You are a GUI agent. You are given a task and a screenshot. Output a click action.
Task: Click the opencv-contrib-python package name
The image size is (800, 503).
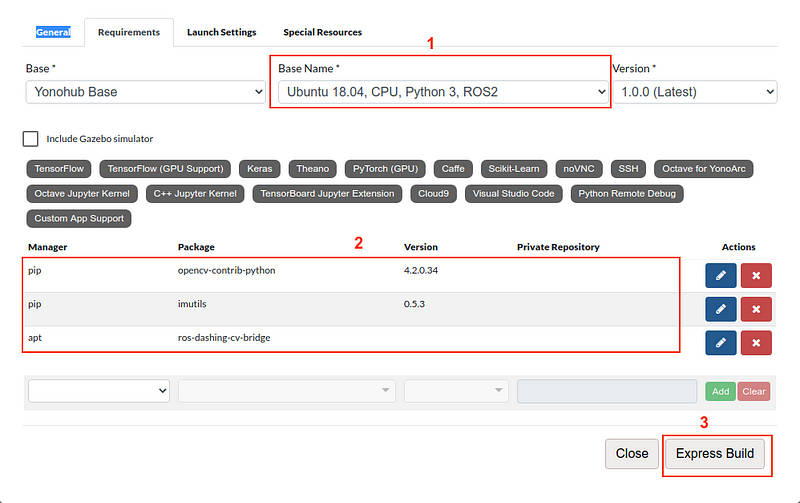227,270
